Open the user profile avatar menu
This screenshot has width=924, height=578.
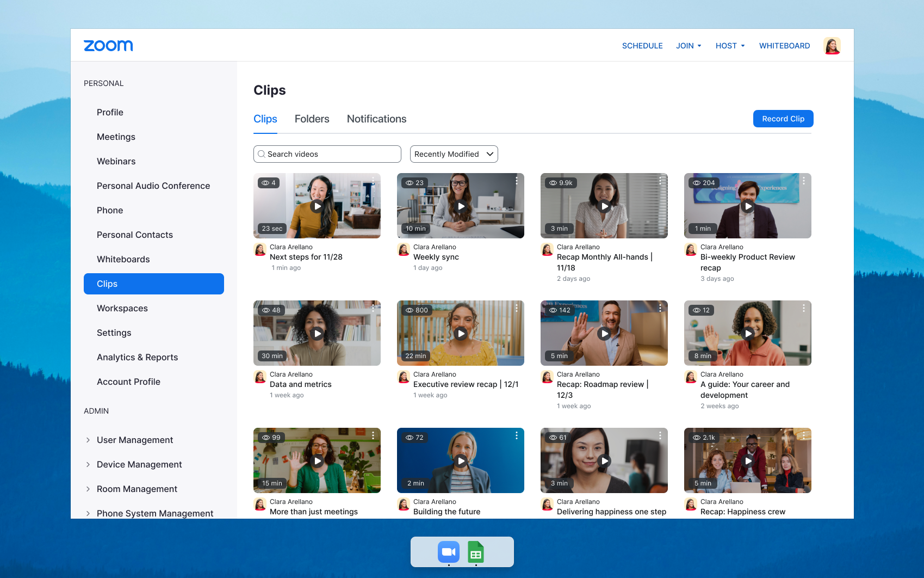click(832, 46)
